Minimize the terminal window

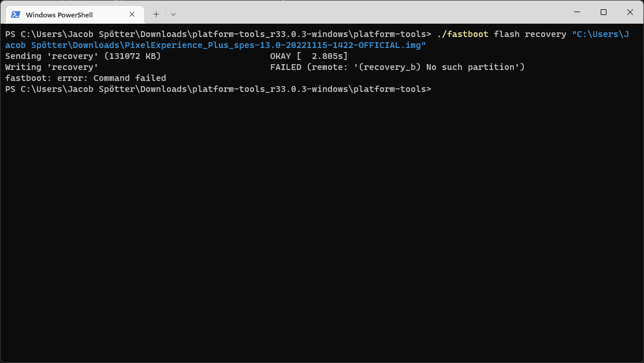(x=576, y=12)
